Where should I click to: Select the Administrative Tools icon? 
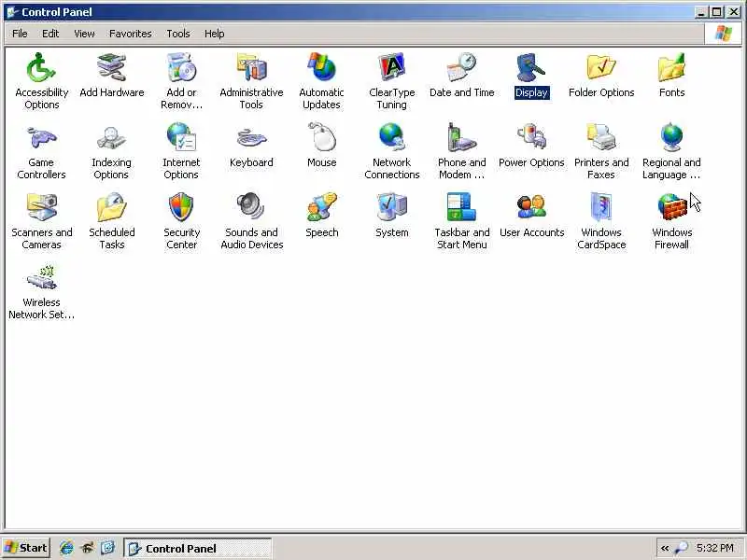(x=251, y=67)
